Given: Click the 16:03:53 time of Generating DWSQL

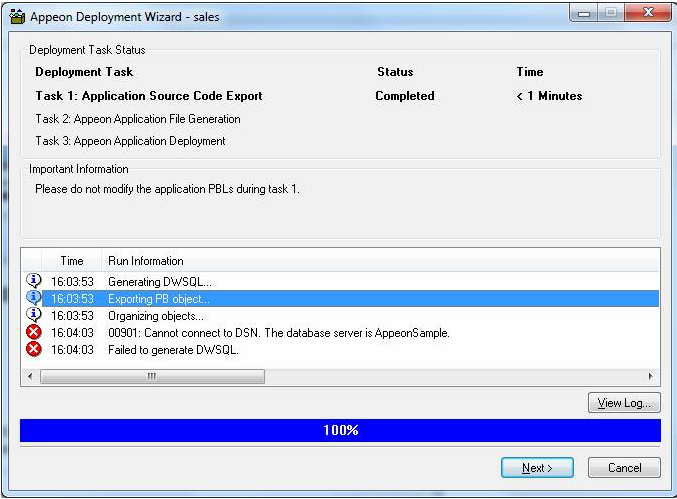Looking at the screenshot, I should pyautogui.click(x=72, y=282).
